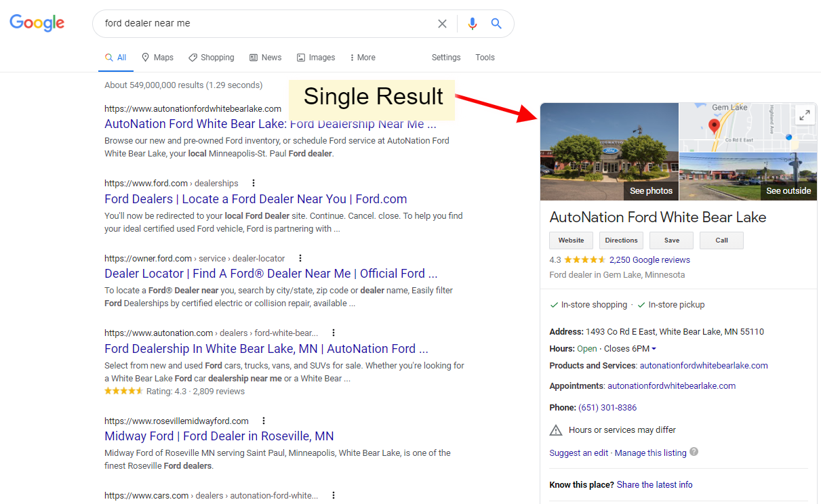821x504 pixels.
Task: Open Ford Dealers Locate a Ford Dealer link
Action: 256,199
